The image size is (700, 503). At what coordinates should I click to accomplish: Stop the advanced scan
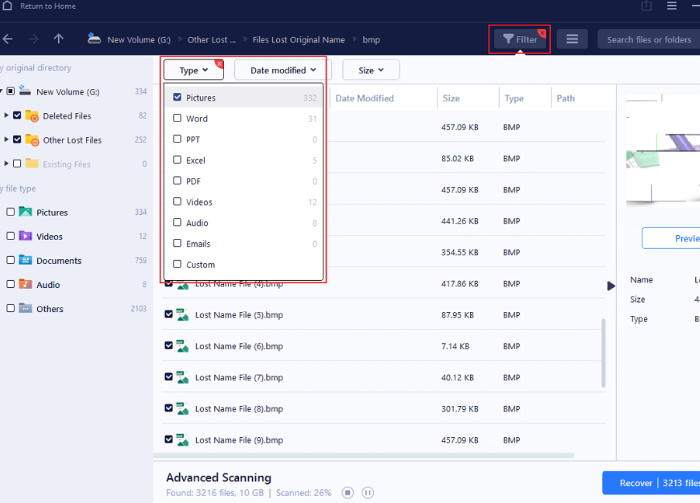pos(348,492)
